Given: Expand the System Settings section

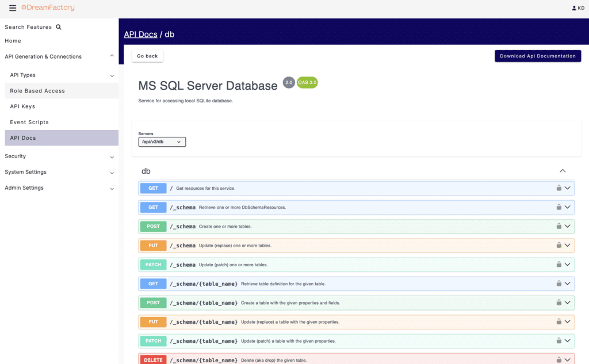Looking at the screenshot, I should tap(112, 172).
